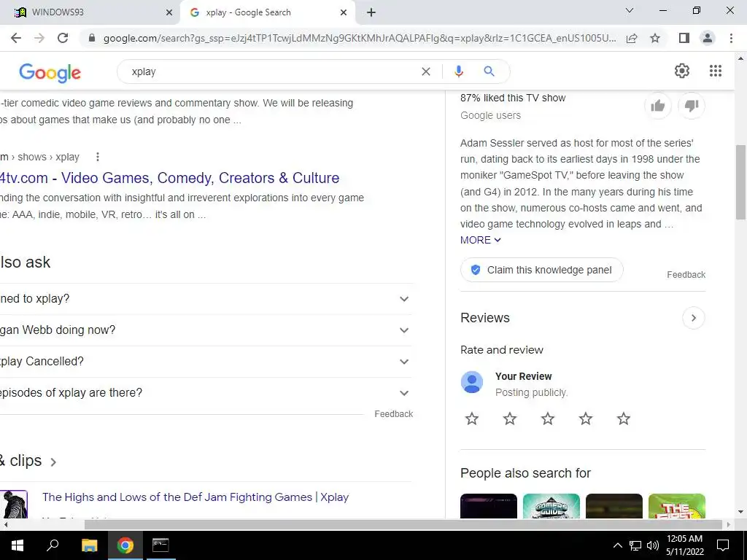
Task: Show hidden system tray icons
Action: pyautogui.click(x=617, y=545)
